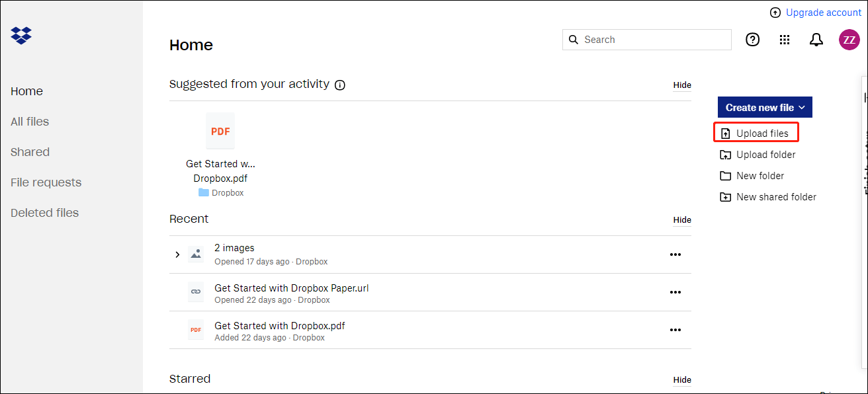The width and height of the screenshot is (868, 394).
Task: Go to the Shared section
Action: [30, 151]
